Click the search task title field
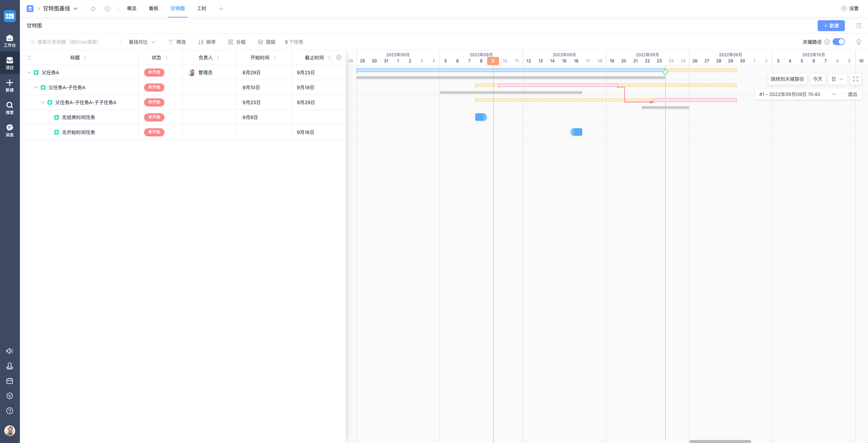 click(x=74, y=42)
